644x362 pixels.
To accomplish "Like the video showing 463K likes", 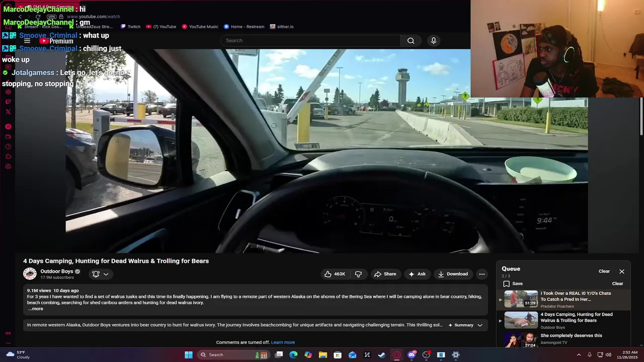I will point(335,274).
